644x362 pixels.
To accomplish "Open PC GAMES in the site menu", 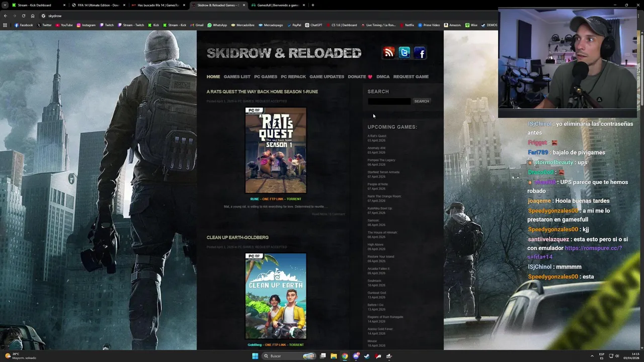I will (266, 76).
